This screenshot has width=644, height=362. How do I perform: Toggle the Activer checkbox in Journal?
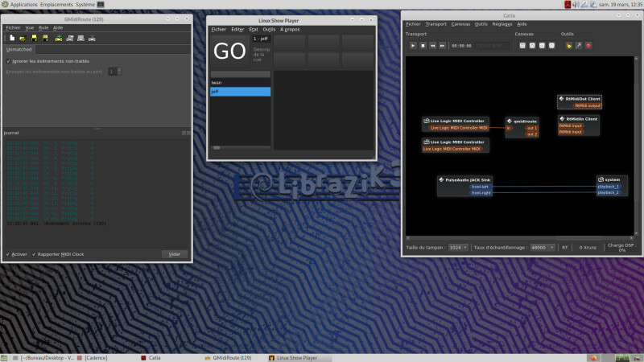pos(8,254)
